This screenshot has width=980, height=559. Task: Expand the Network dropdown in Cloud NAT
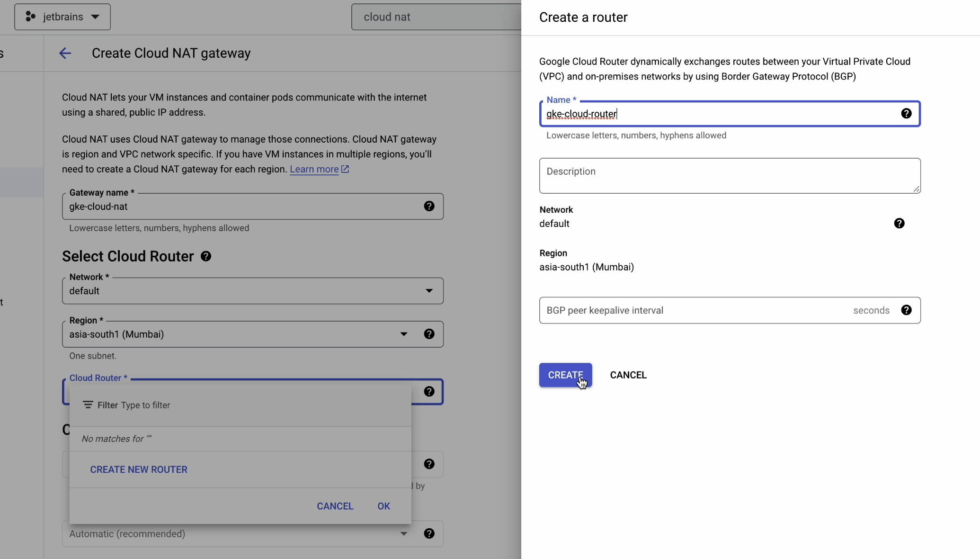(x=429, y=290)
